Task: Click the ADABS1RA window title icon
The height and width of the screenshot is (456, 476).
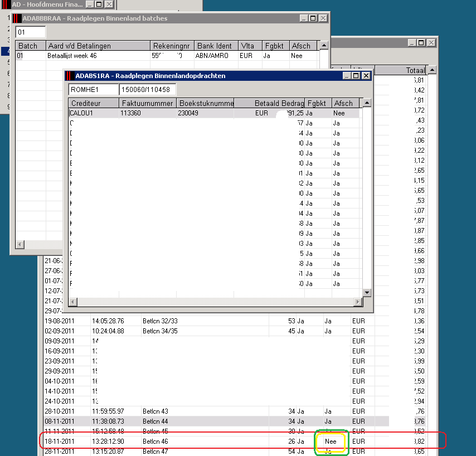Action: click(69, 76)
